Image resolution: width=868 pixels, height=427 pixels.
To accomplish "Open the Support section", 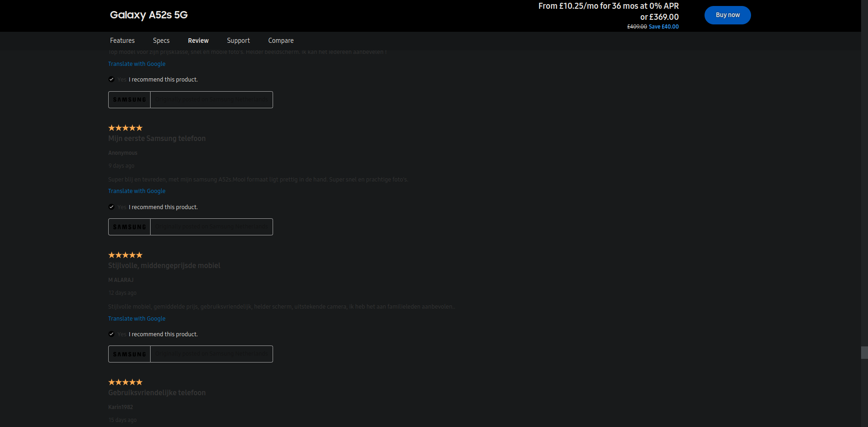I will click(x=238, y=41).
